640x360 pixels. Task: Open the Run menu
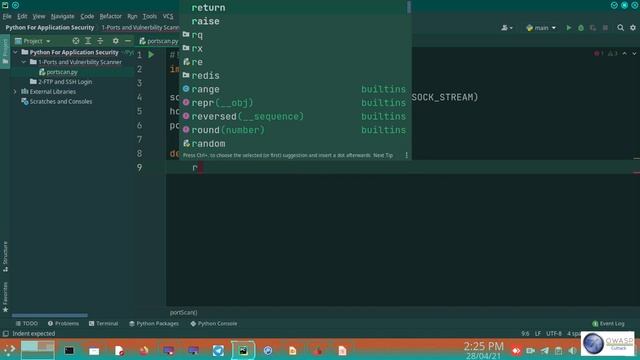[132, 16]
